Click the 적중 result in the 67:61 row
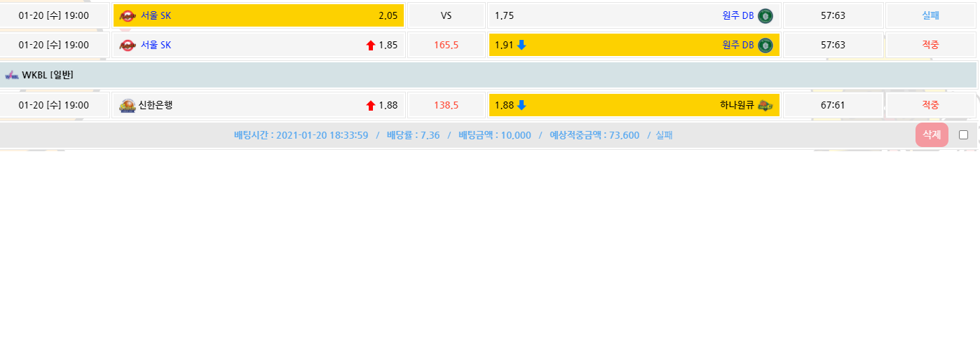The height and width of the screenshot is (362, 980). (930, 106)
